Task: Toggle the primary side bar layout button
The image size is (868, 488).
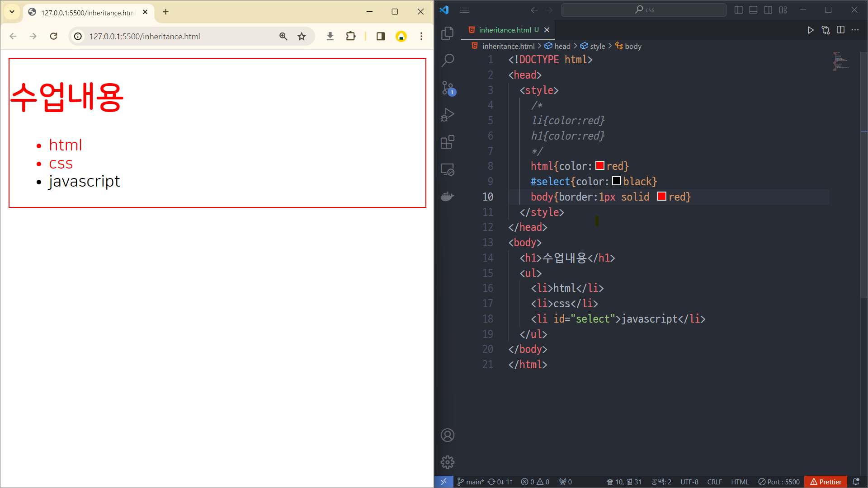Action: pos(738,10)
